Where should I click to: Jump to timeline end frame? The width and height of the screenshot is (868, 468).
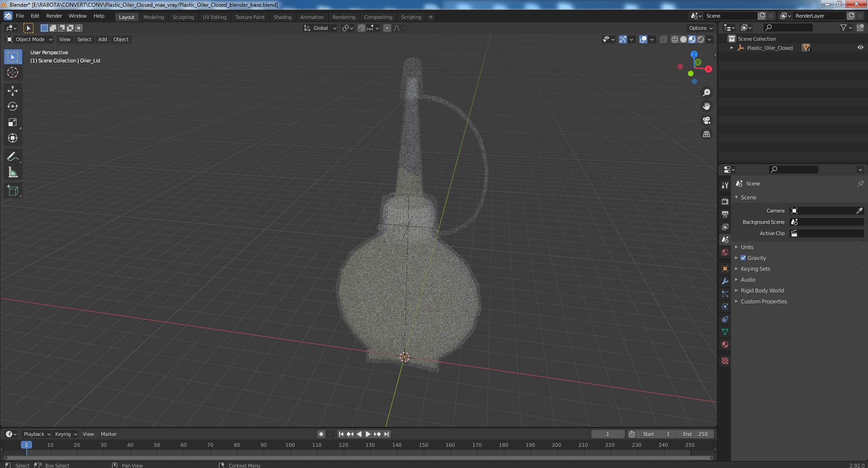(x=386, y=434)
